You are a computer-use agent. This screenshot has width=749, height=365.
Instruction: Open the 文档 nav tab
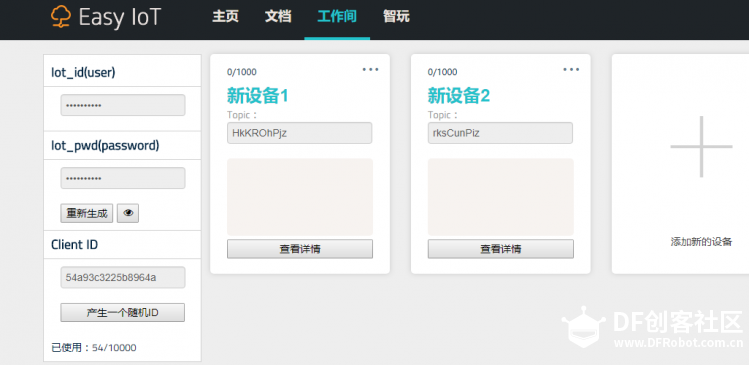click(x=278, y=17)
